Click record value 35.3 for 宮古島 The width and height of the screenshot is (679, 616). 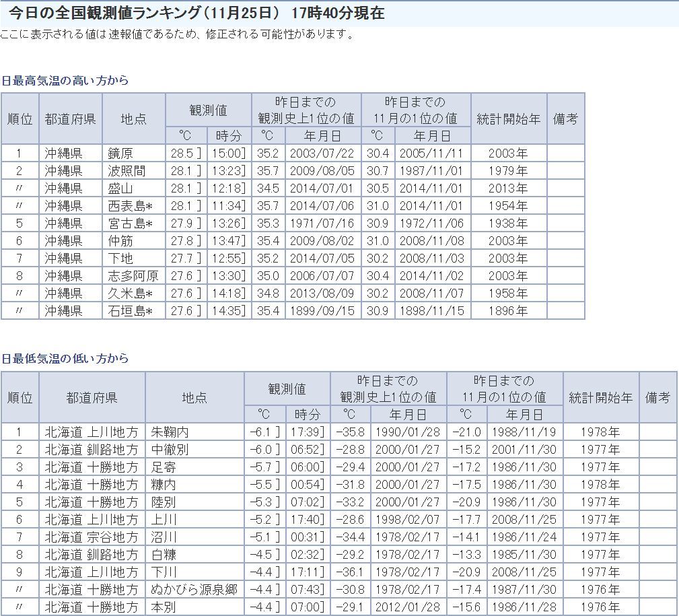(268, 224)
